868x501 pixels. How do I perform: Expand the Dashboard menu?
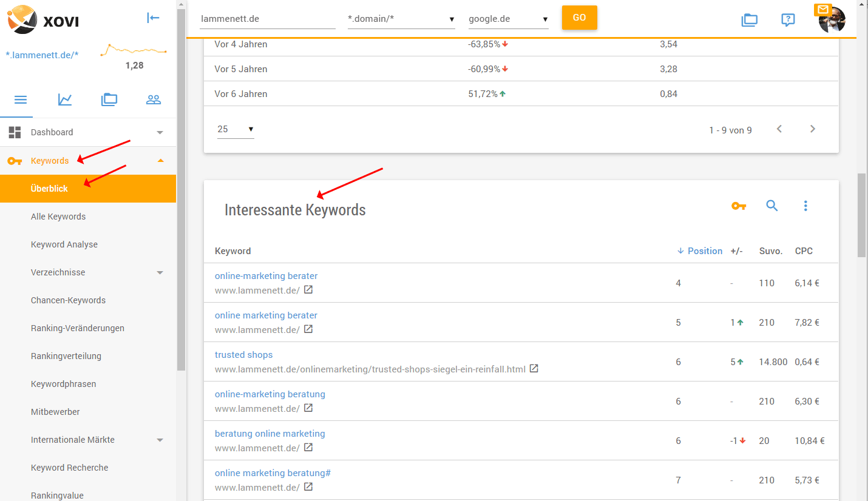(x=160, y=132)
